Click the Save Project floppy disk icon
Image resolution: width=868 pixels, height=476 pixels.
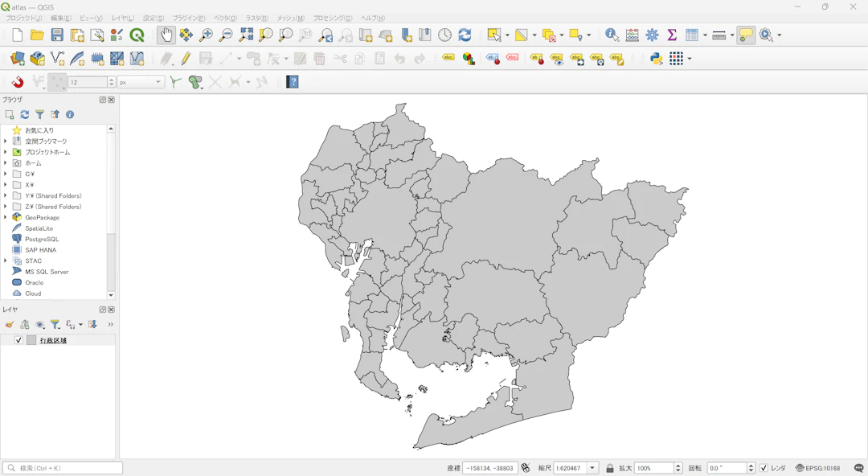57,35
